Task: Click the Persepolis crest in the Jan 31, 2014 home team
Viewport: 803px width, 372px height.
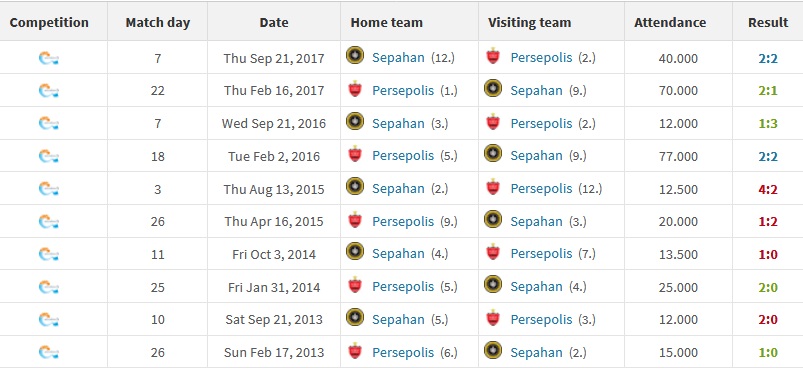Action: click(x=355, y=285)
